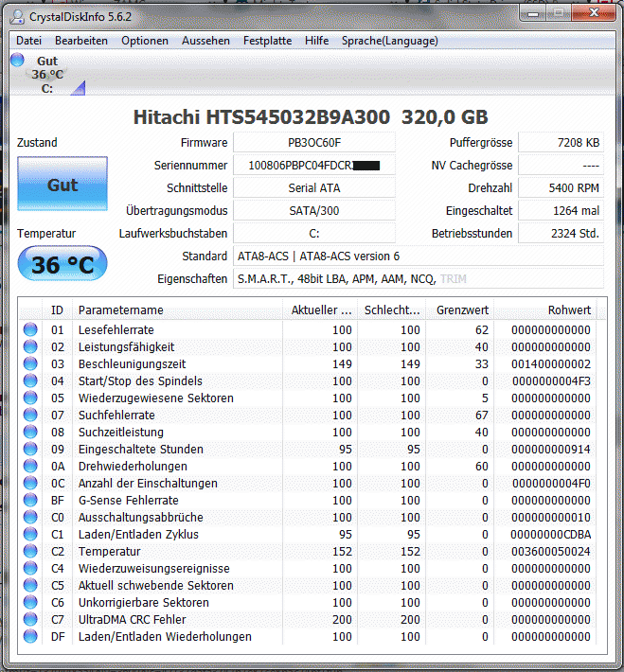Click status orb for Leistungsfähigkeit row
Viewport: 624px width, 672px height.
pyautogui.click(x=30, y=346)
